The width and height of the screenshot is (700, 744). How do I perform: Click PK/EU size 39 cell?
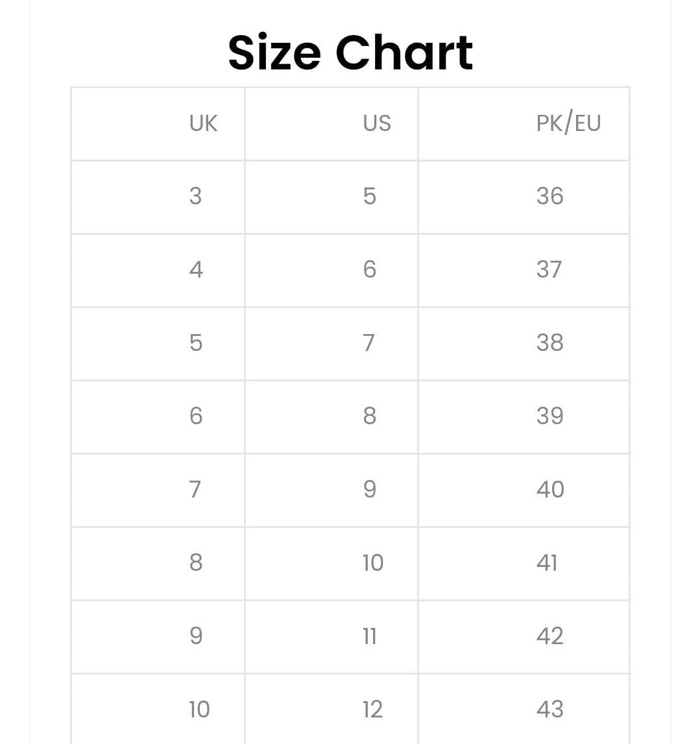pos(524,417)
